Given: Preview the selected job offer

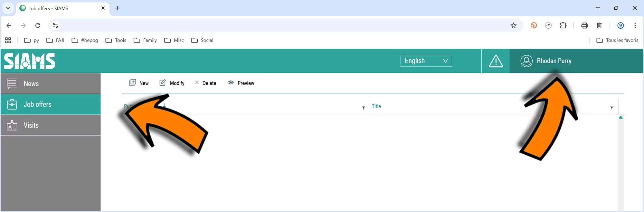Looking at the screenshot, I should 241,83.
